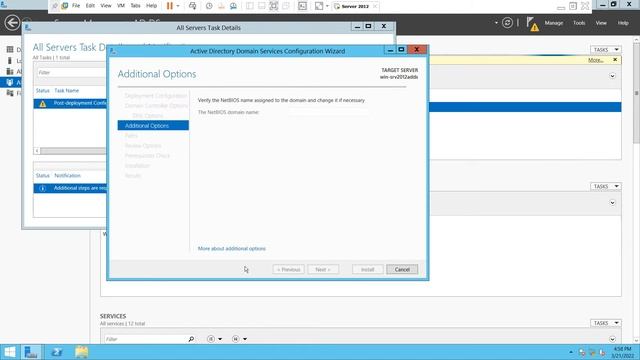Open the VMware File menu
The height and width of the screenshot is (360, 640).
[76, 6]
